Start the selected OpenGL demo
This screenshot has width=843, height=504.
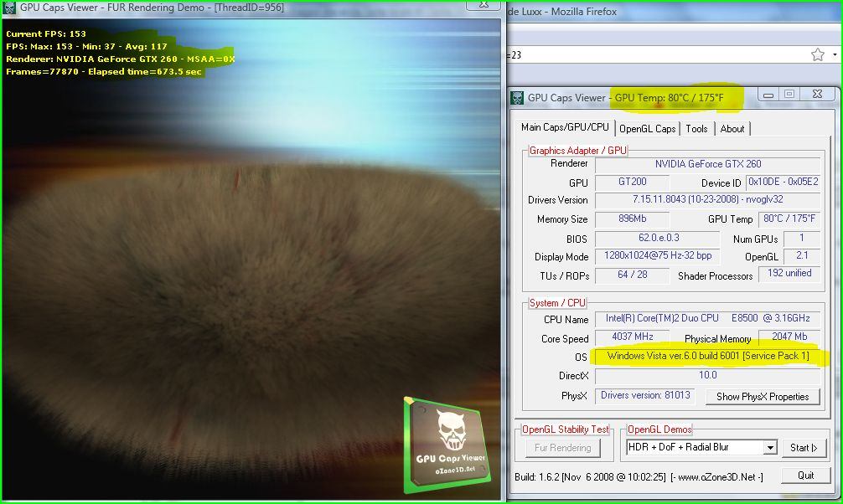pyautogui.click(x=804, y=448)
